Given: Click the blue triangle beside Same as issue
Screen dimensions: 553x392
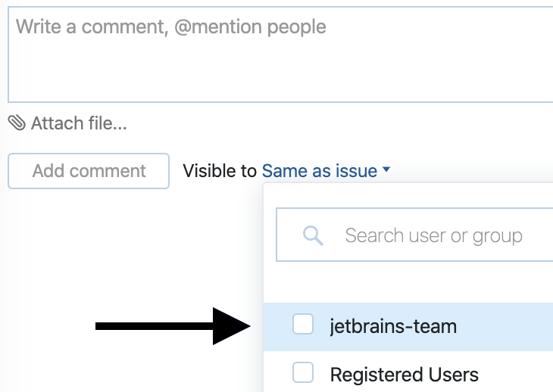Looking at the screenshot, I should pyautogui.click(x=386, y=171).
